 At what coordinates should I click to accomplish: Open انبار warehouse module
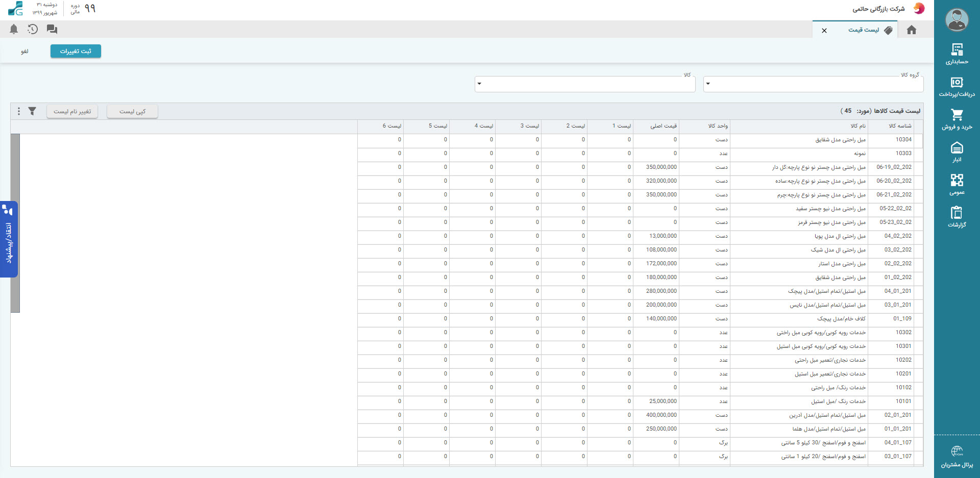coord(957,152)
